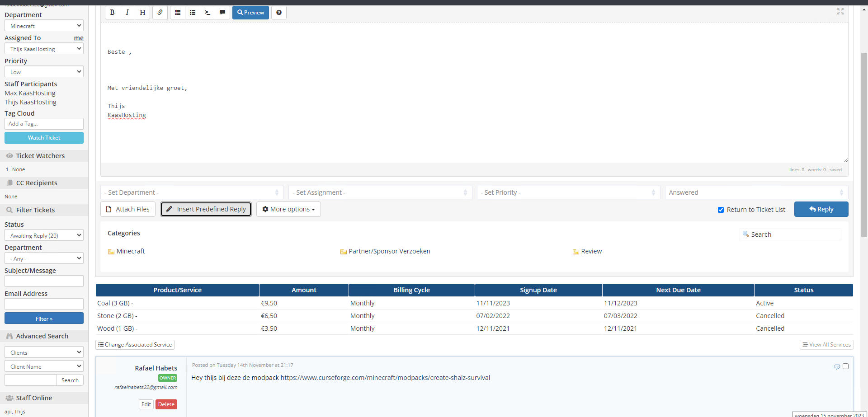Click the Watch Ticket button
868x417 pixels.
[x=44, y=138]
